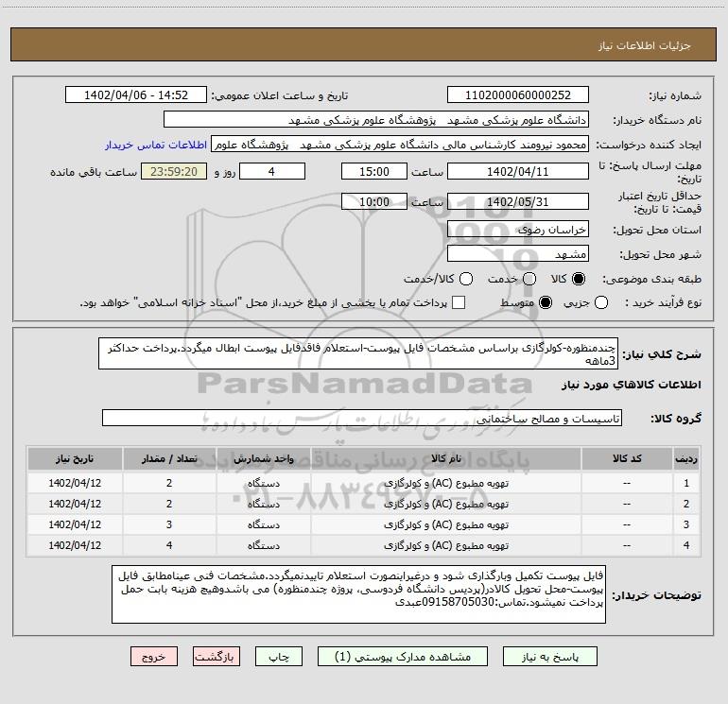This screenshot has width=728, height=704.
Task: Click the buyer organization name field
Action: pyautogui.click(x=376, y=120)
